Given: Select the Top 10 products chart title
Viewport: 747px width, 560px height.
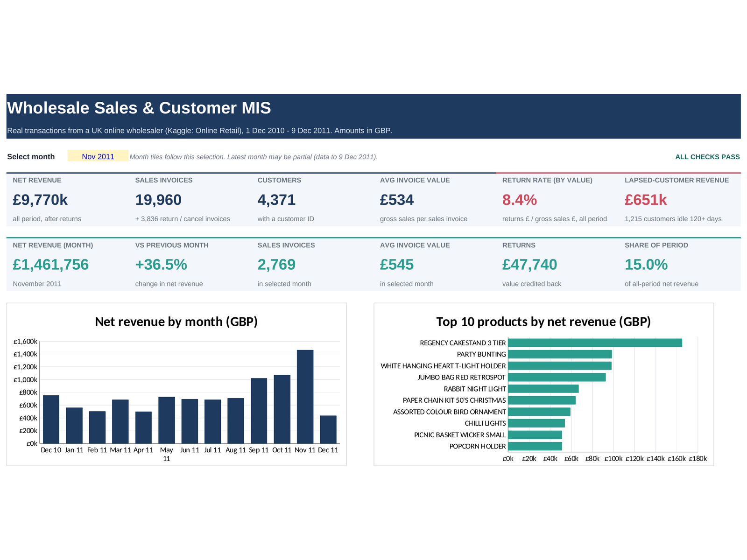Looking at the screenshot, I should [543, 322].
